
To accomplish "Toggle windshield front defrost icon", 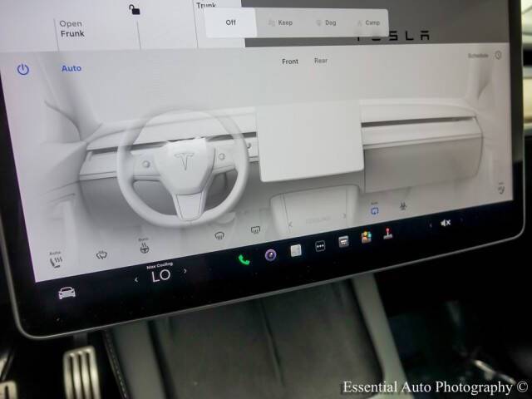I will pos(101,255).
